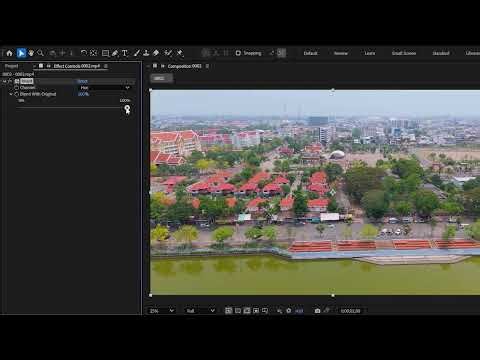
Task: Click the Home icon in the toolbar
Action: (9, 53)
